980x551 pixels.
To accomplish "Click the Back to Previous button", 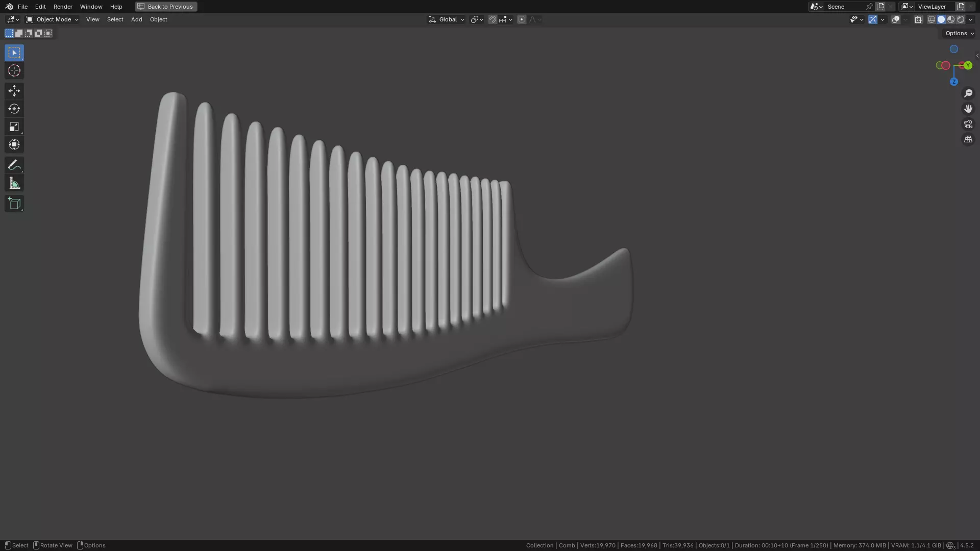I will coord(166,7).
